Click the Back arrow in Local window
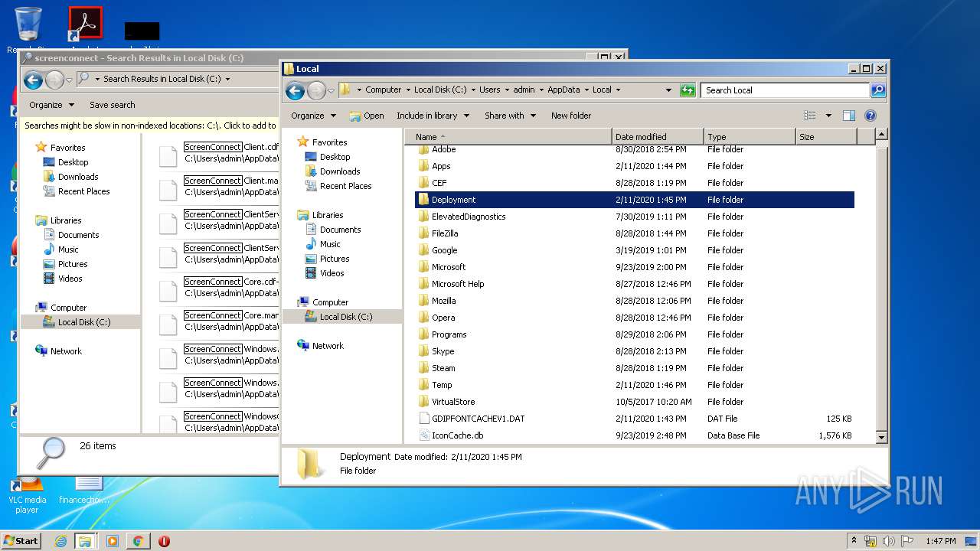 pos(295,90)
